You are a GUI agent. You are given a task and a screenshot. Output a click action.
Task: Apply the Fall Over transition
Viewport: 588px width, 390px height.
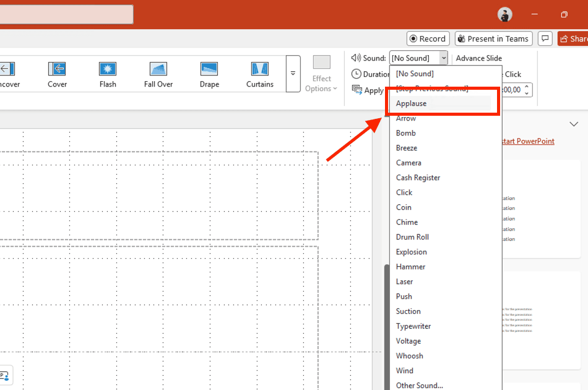point(158,75)
